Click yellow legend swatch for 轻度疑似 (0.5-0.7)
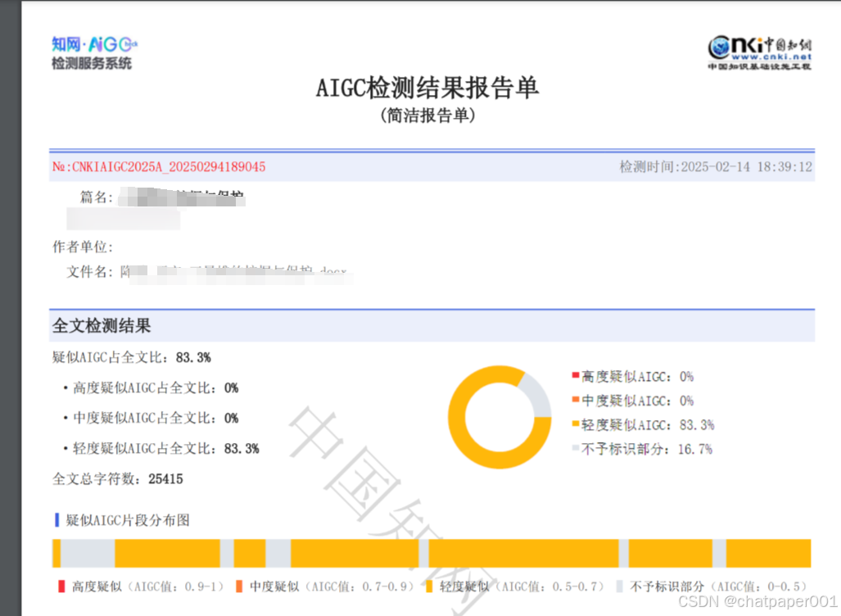 (x=429, y=587)
